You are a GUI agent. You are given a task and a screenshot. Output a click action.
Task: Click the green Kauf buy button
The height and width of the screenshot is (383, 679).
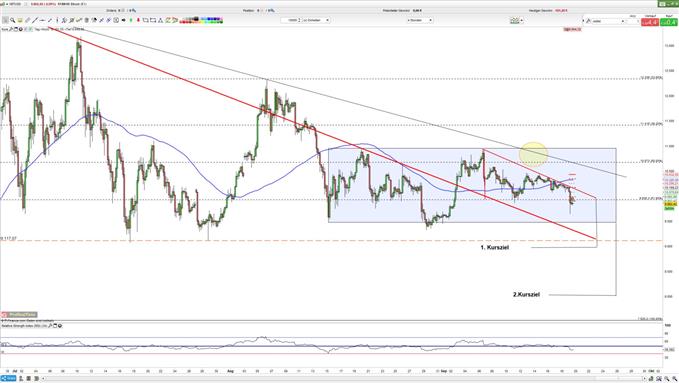click(669, 22)
